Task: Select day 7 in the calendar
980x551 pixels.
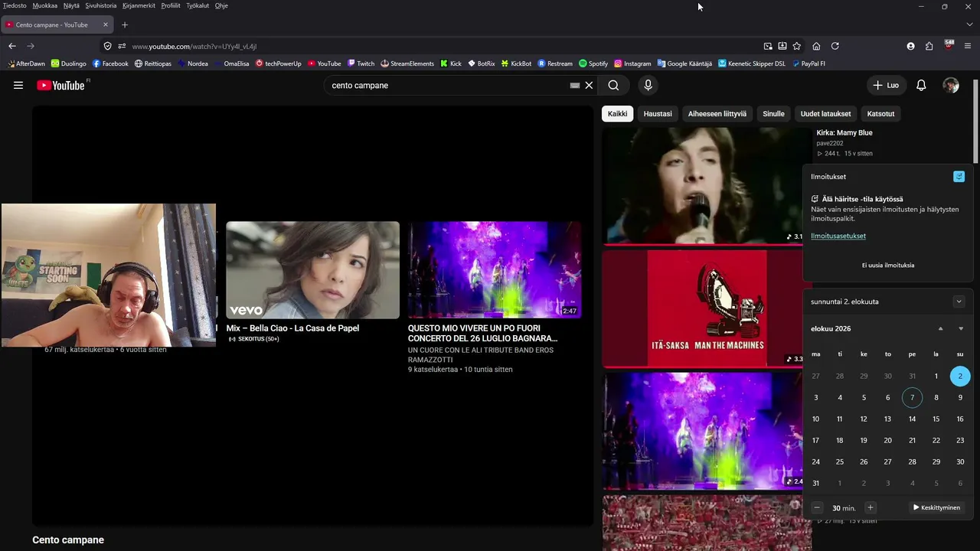Action: (912, 397)
